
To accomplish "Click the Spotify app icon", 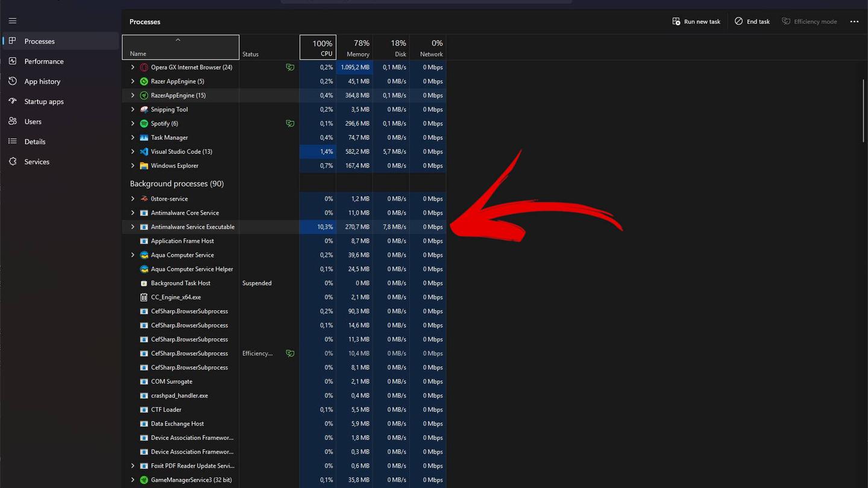I will (144, 124).
